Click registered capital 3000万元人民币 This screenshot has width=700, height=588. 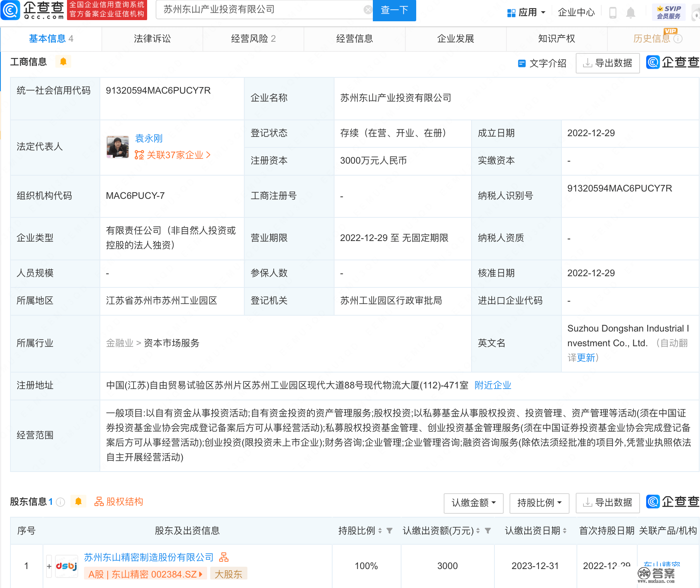tap(373, 161)
